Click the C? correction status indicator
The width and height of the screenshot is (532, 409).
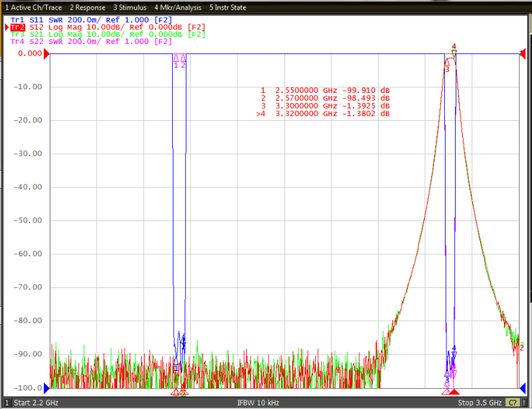[x=513, y=403]
